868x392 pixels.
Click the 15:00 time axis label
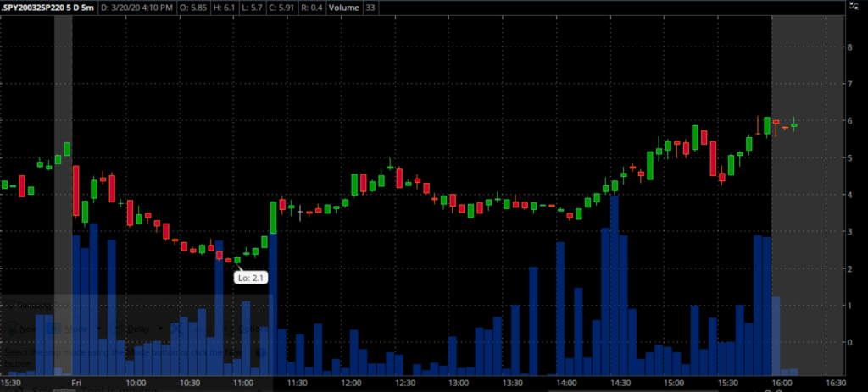click(674, 383)
